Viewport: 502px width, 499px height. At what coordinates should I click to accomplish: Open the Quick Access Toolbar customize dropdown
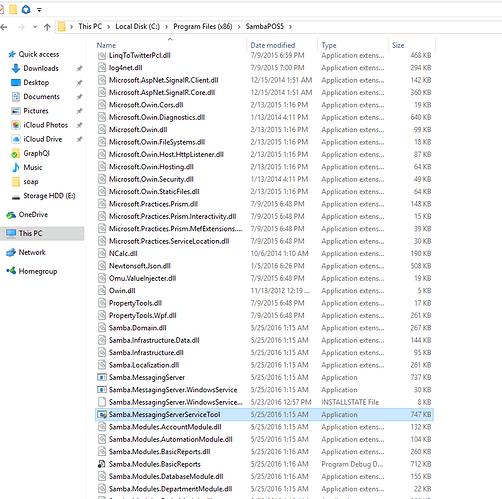coord(39,10)
